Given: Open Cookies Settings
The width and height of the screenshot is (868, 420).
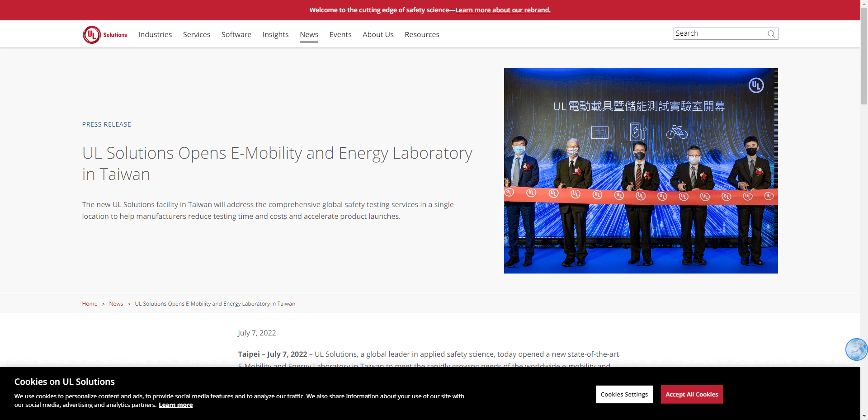Looking at the screenshot, I should click(624, 394).
